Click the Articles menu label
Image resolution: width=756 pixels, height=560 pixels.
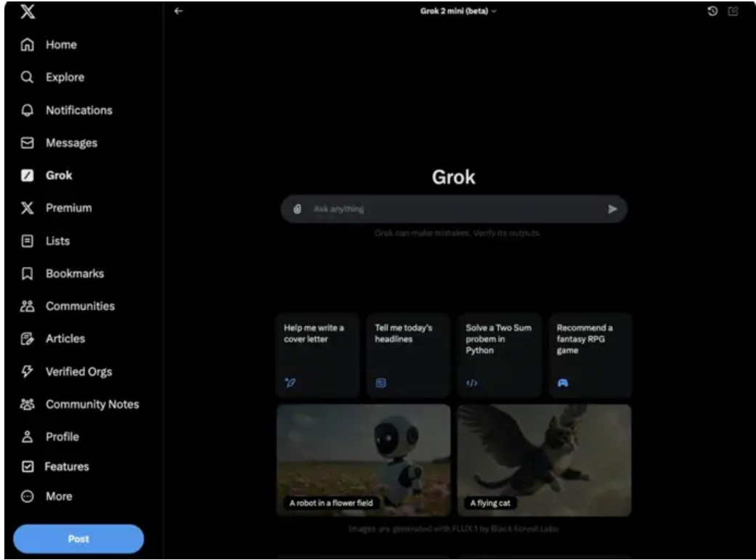[x=65, y=338]
